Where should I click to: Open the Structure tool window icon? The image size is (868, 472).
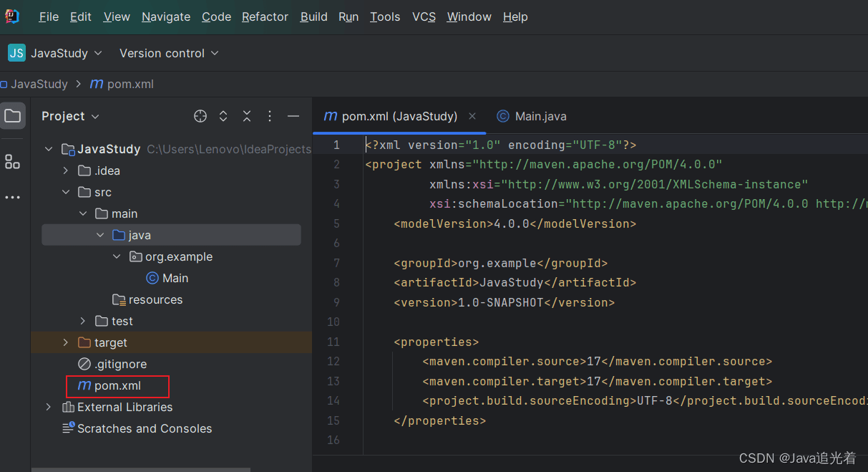point(13,162)
